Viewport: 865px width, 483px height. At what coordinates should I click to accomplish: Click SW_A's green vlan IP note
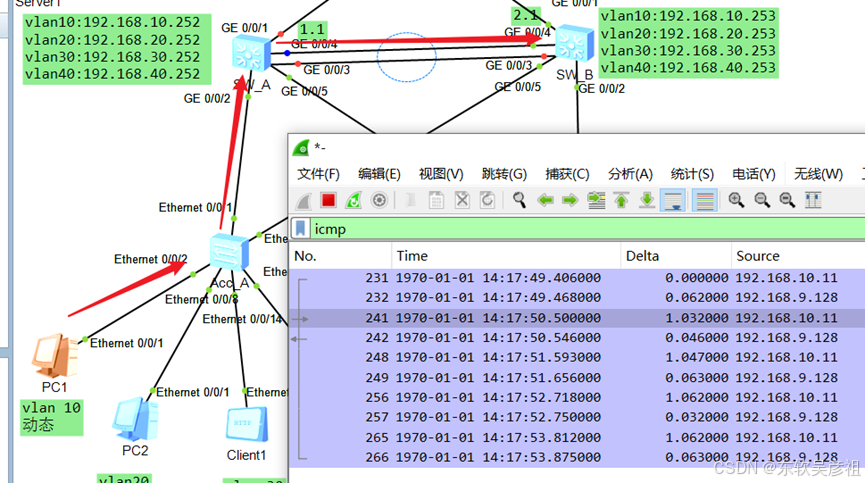(117, 49)
